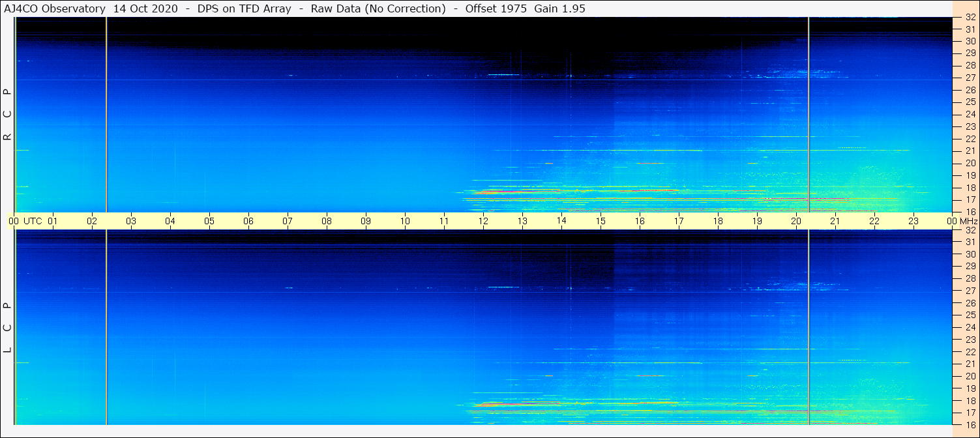Select the 05 hour tick on time axis
The image size is (980, 438).
click(209, 221)
